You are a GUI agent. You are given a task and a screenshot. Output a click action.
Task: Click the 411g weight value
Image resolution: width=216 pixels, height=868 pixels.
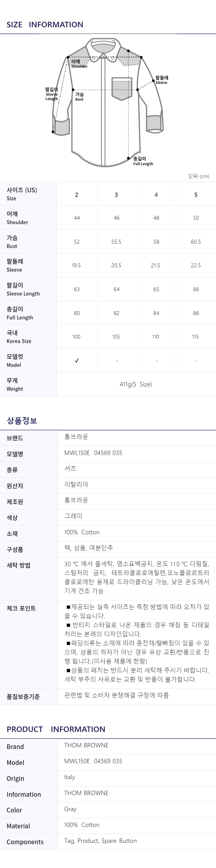pyautogui.click(x=136, y=384)
